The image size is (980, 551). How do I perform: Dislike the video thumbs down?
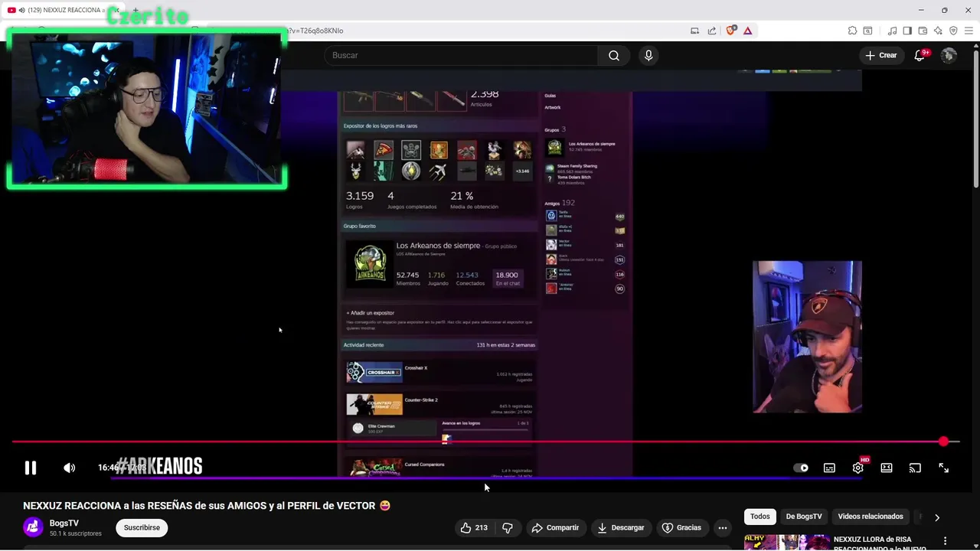point(508,527)
